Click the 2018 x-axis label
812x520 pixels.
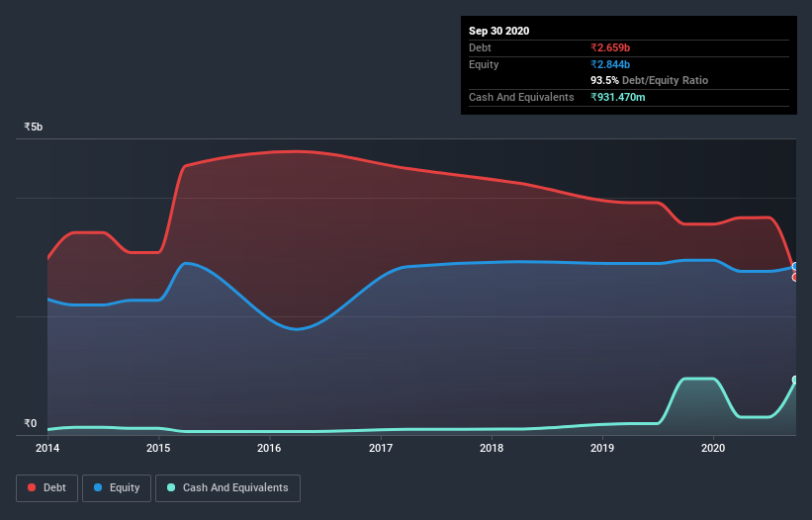pyautogui.click(x=492, y=448)
